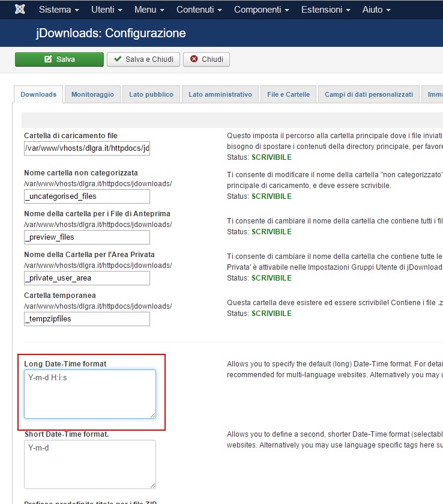Viewport: 443px width, 504px height.
Task: Click the 'Long Date-Time format' label
Action: click(x=65, y=364)
